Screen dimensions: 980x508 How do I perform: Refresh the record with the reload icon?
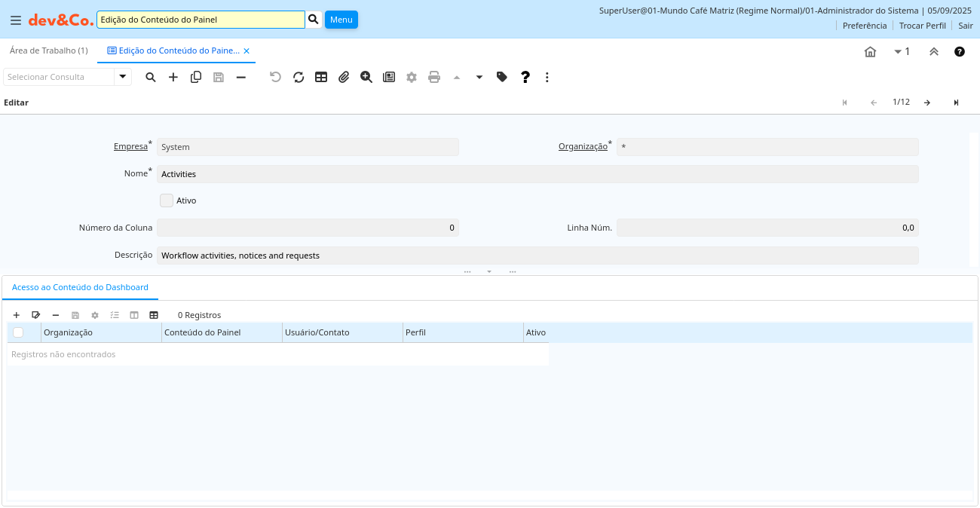pos(299,77)
